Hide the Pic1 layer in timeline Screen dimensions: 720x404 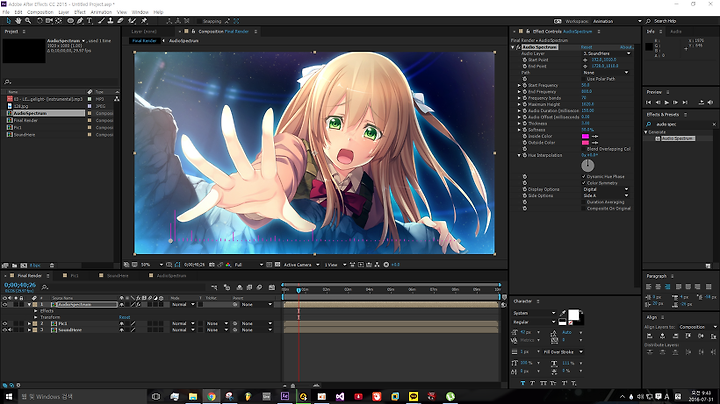point(5,324)
